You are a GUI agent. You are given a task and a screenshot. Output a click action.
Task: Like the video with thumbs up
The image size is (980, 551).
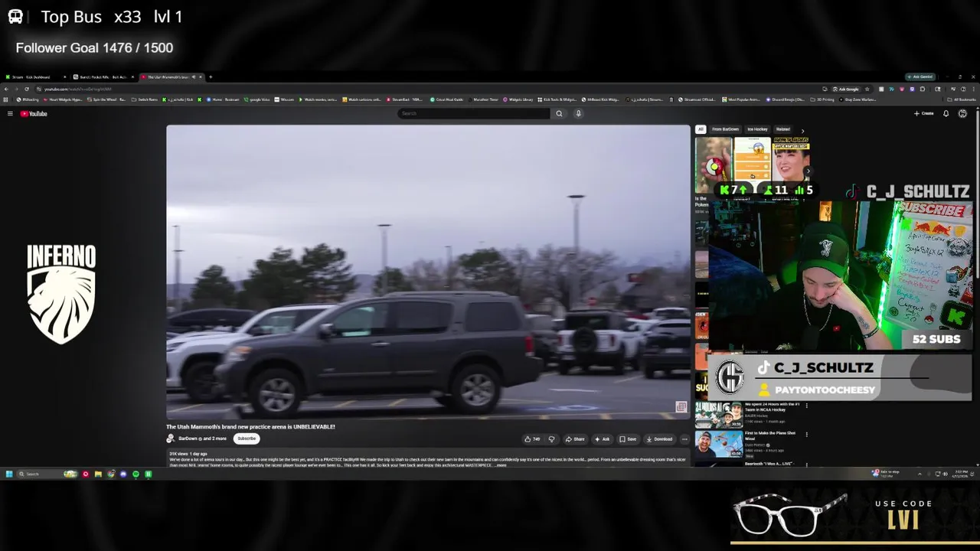531,439
